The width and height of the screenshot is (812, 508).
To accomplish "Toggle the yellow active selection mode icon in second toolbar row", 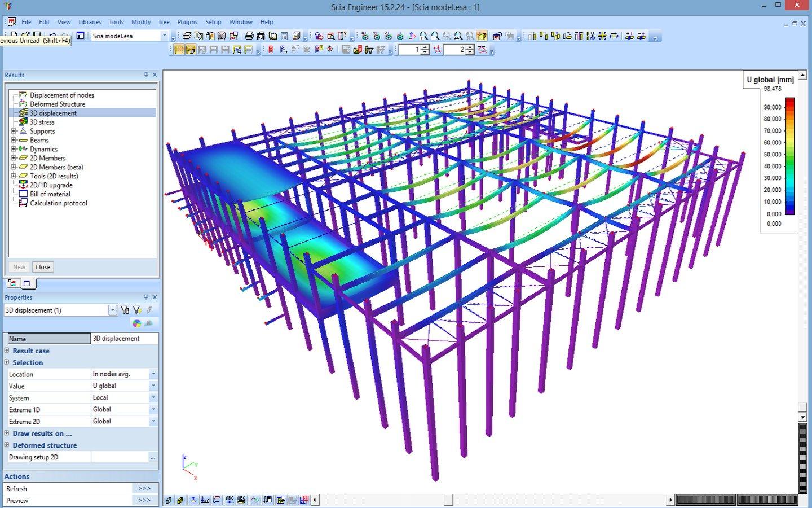I will click(179, 50).
